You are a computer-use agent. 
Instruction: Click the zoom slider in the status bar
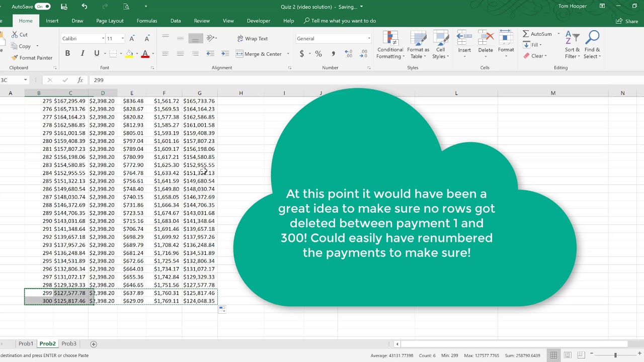coord(615,355)
